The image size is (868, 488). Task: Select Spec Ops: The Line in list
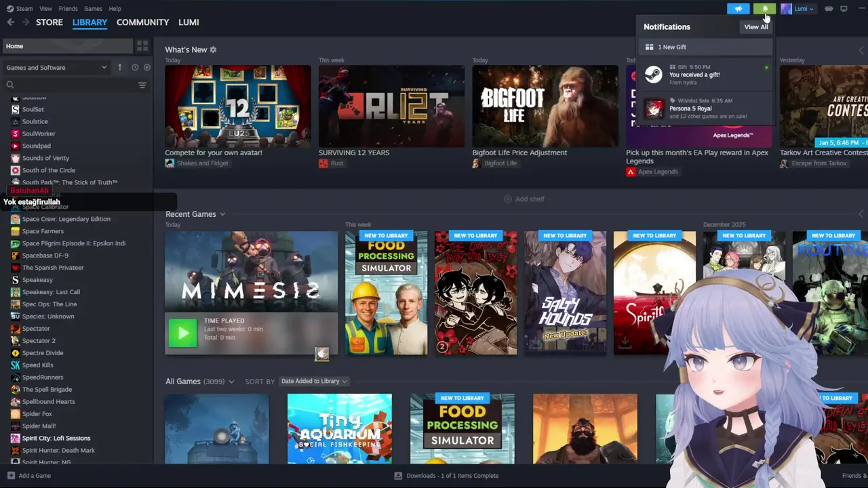point(50,304)
